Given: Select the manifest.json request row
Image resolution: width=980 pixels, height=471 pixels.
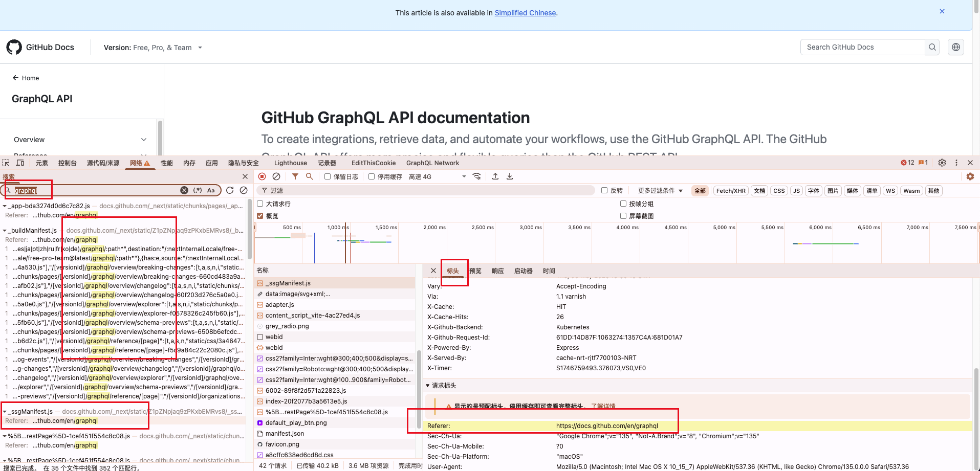Looking at the screenshot, I should click(335, 433).
